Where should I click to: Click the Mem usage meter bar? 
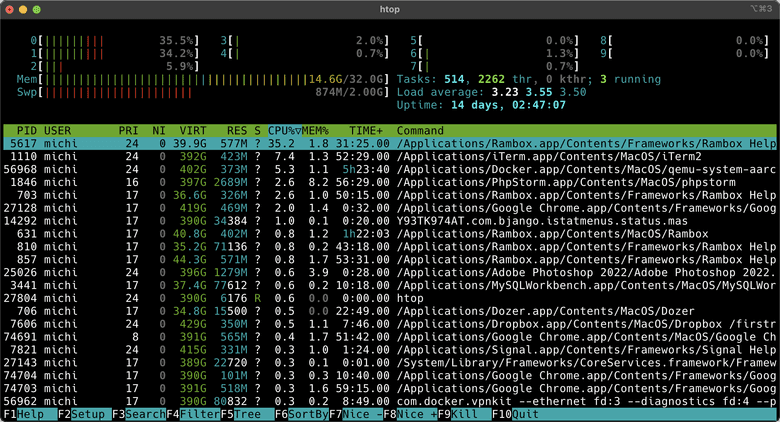point(202,79)
